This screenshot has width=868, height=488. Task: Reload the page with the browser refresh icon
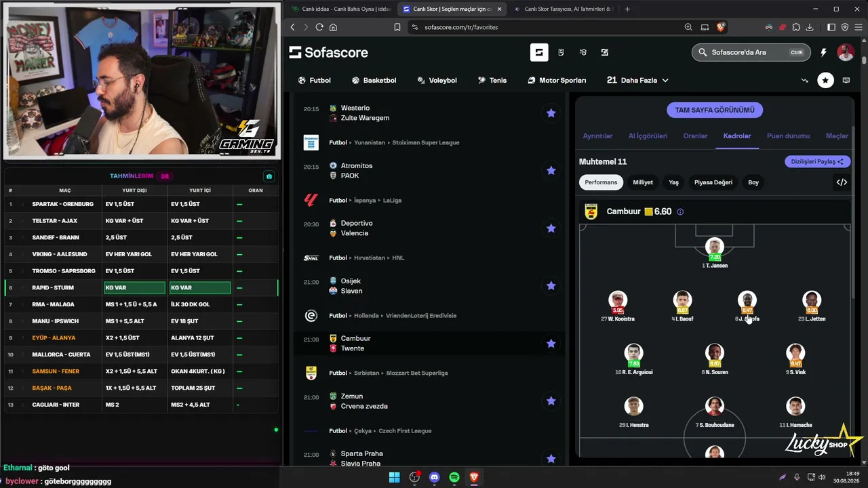319,27
